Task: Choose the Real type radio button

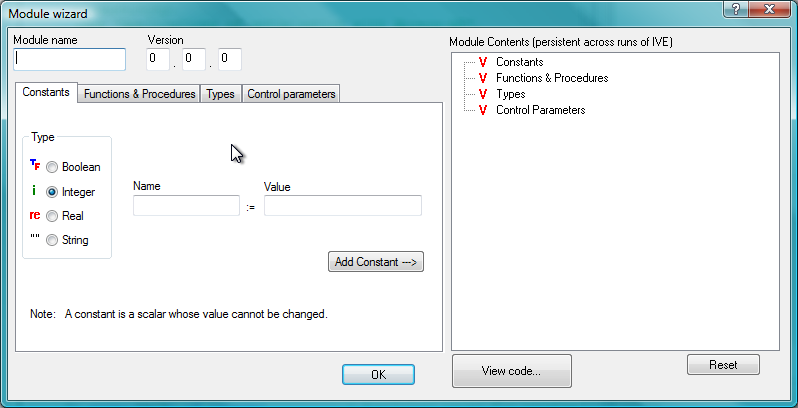Action: (51, 216)
